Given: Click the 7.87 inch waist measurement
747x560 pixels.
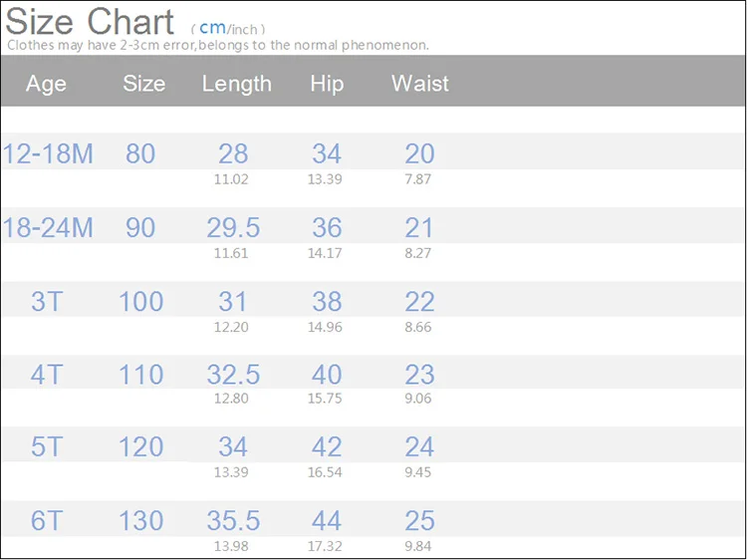Looking at the screenshot, I should 418,179.
